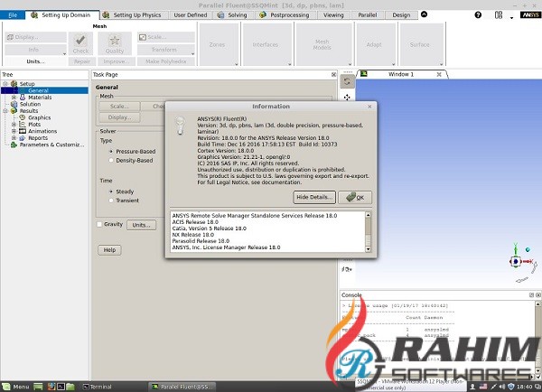Click the Mint Menu icon in taskbar
This screenshot has height=392, width=542.
(x=6, y=387)
